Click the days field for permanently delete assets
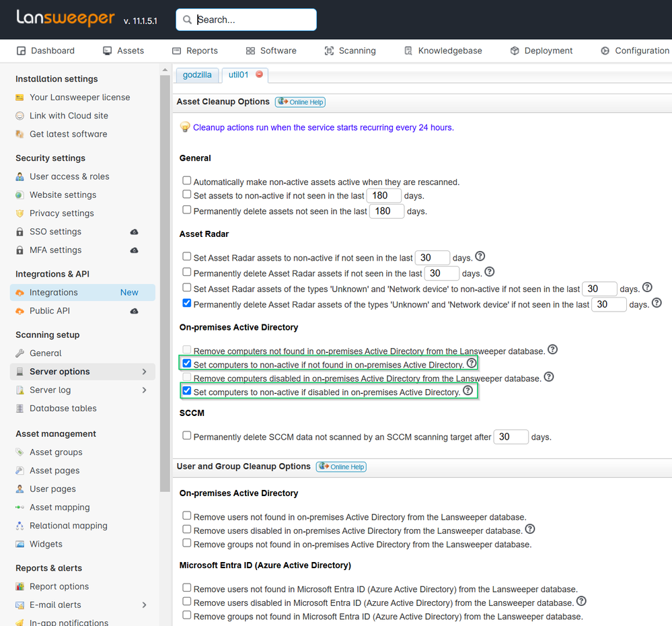 point(386,211)
